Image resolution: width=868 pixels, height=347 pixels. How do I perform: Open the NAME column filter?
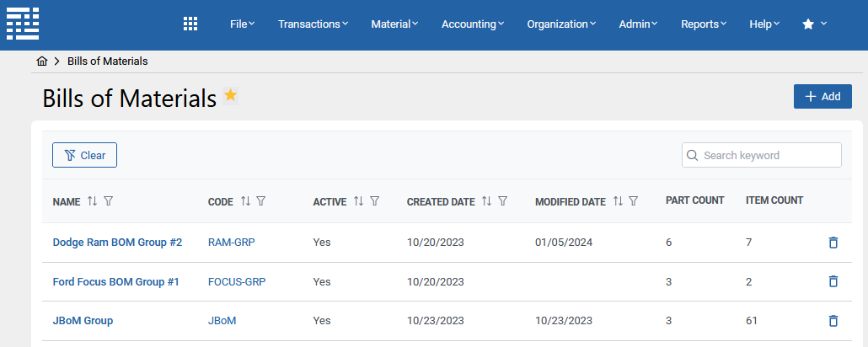pyautogui.click(x=109, y=201)
